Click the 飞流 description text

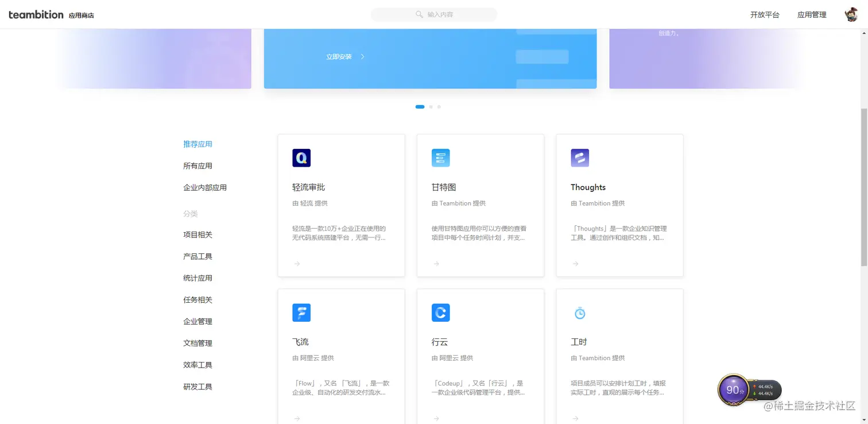341,388
